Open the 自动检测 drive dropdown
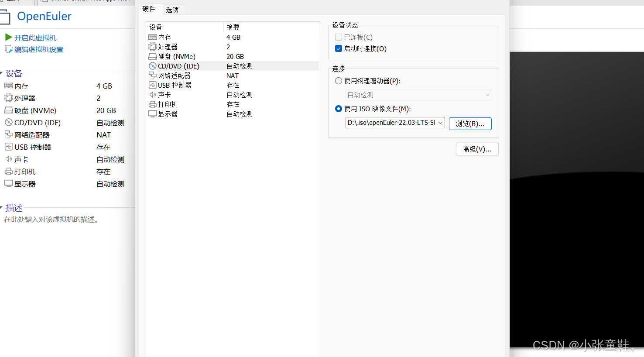 pos(418,94)
